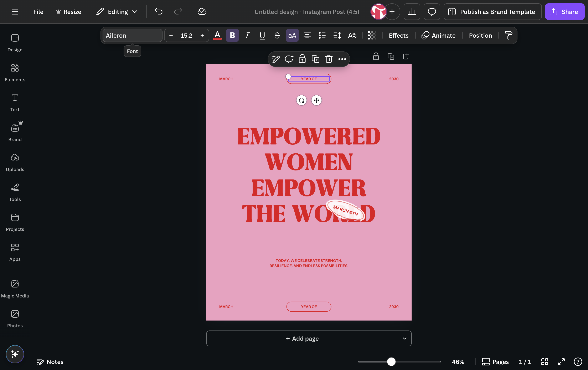588x370 pixels.
Task: Open Magic Write on floating toolbar
Action: pyautogui.click(x=275, y=59)
